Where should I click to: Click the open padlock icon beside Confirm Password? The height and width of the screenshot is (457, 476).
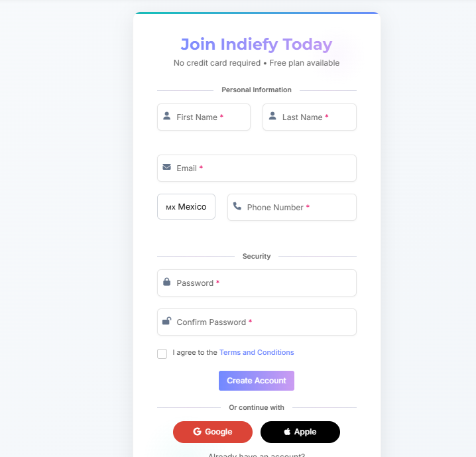(x=166, y=321)
